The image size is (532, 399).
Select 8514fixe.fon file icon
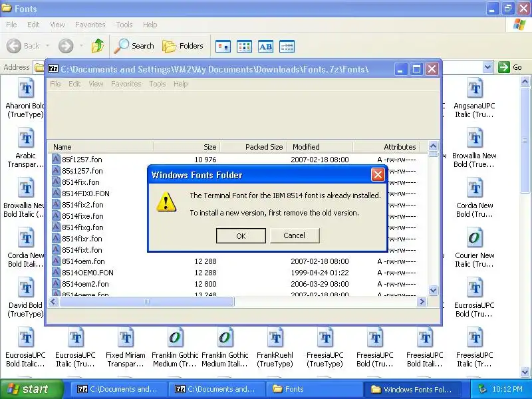(56, 216)
